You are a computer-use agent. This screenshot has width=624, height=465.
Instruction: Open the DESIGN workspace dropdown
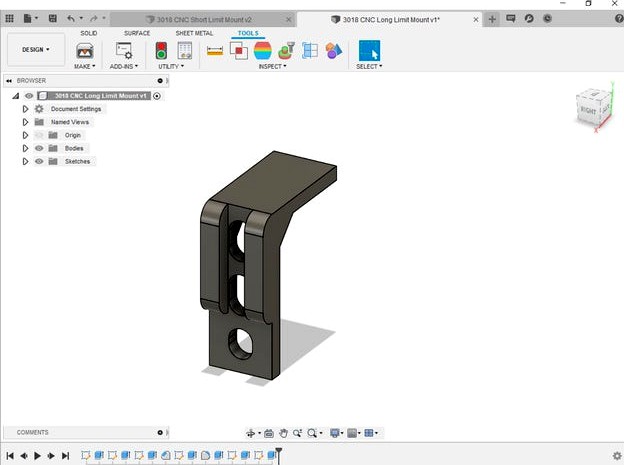click(x=36, y=50)
